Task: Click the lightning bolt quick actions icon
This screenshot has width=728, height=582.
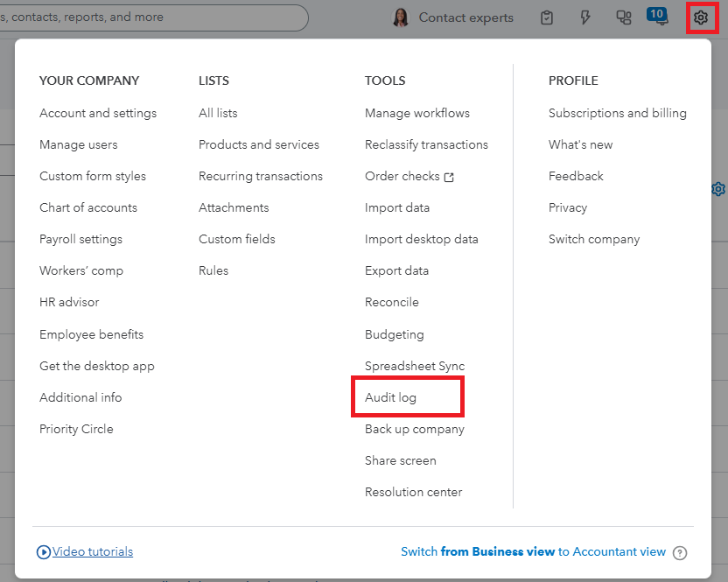Action: (x=585, y=18)
